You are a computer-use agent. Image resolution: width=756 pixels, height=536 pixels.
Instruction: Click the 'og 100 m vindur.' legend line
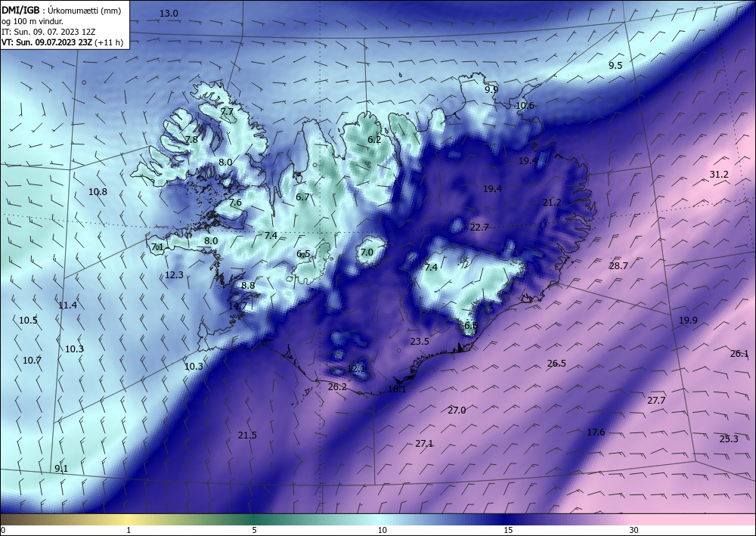pyautogui.click(x=33, y=21)
